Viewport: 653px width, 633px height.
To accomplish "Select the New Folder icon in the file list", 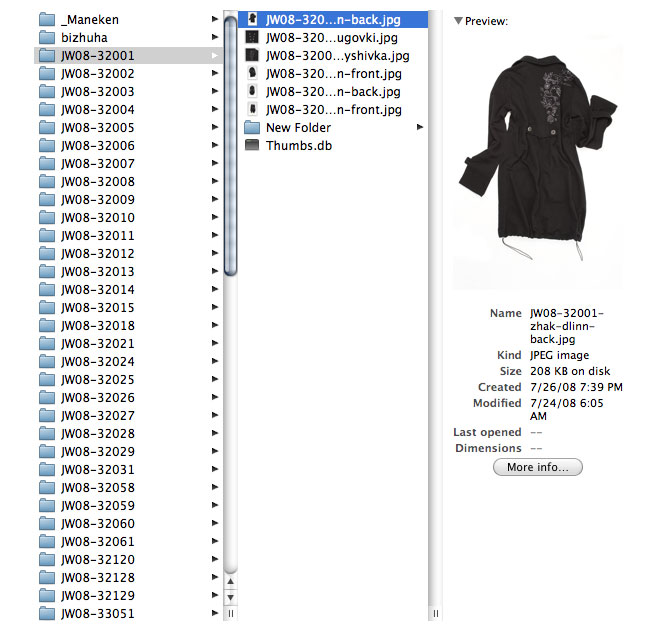I will [253, 128].
